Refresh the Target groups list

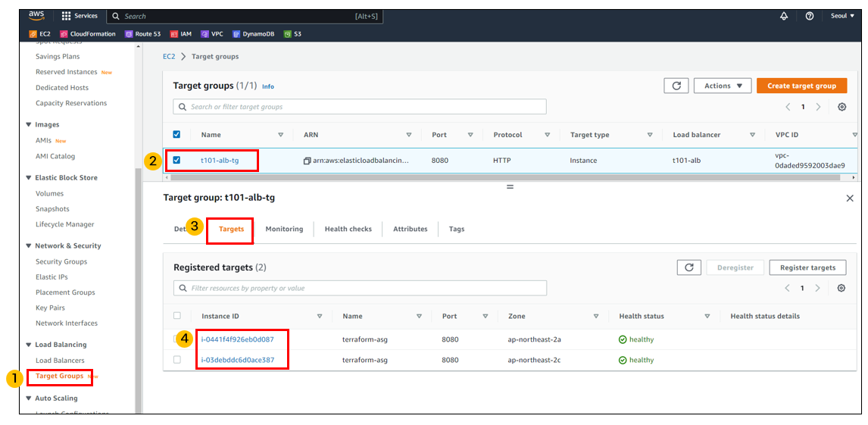(676, 86)
